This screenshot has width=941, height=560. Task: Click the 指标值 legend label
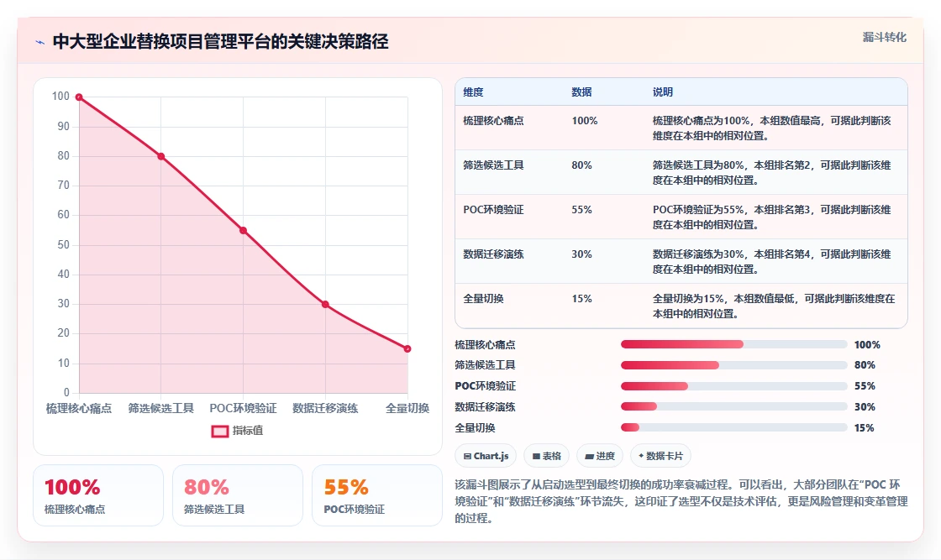(247, 431)
